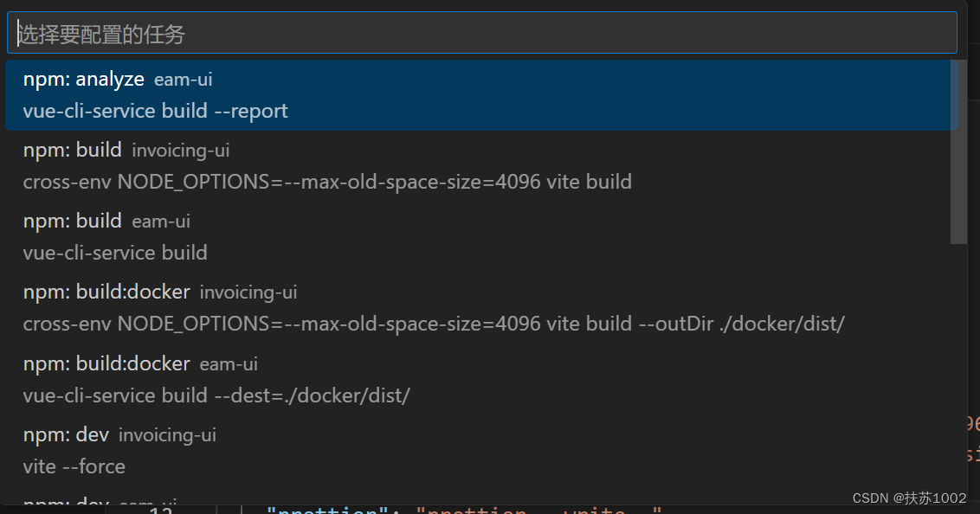Click the cross-env detail line ending in "vite build"
This screenshot has height=514, width=980.
click(x=327, y=183)
